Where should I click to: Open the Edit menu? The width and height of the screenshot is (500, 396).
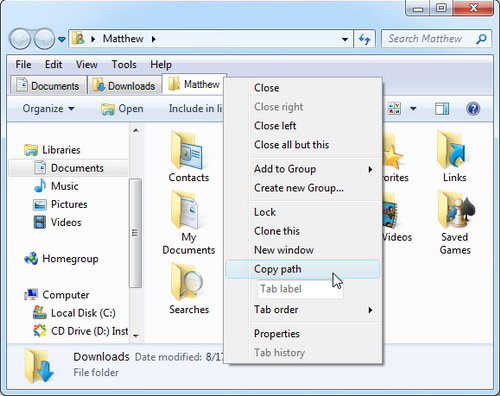tap(53, 64)
